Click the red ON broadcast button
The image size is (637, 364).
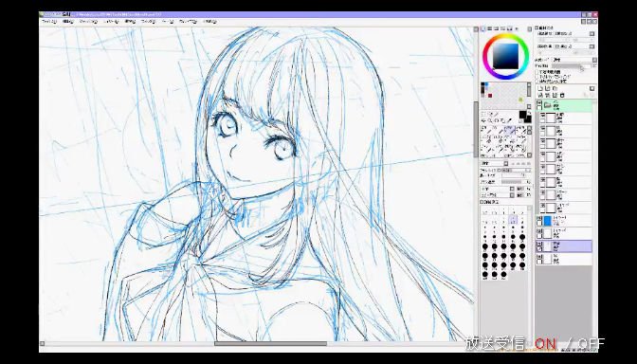pyautogui.click(x=545, y=344)
